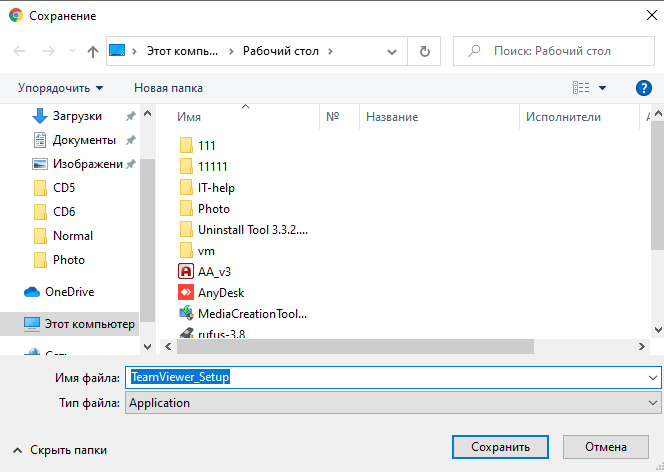Close the 'Сохранение' dialog
Screen dimensions: 664x472
(652, 16)
